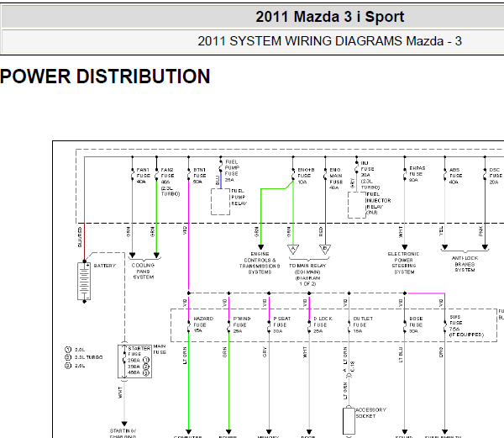Click the INJ FUSE label
Viewport: 504px width, 438px height.
[370, 175]
